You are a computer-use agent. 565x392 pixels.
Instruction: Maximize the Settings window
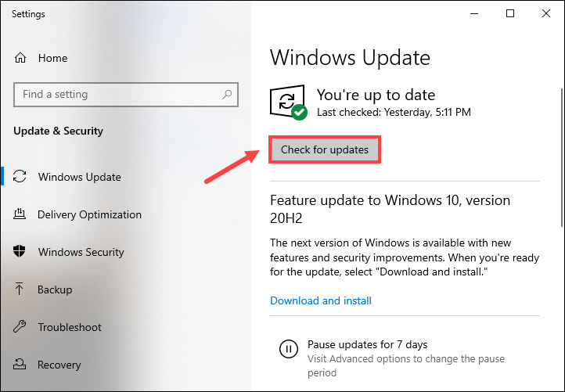(510, 13)
